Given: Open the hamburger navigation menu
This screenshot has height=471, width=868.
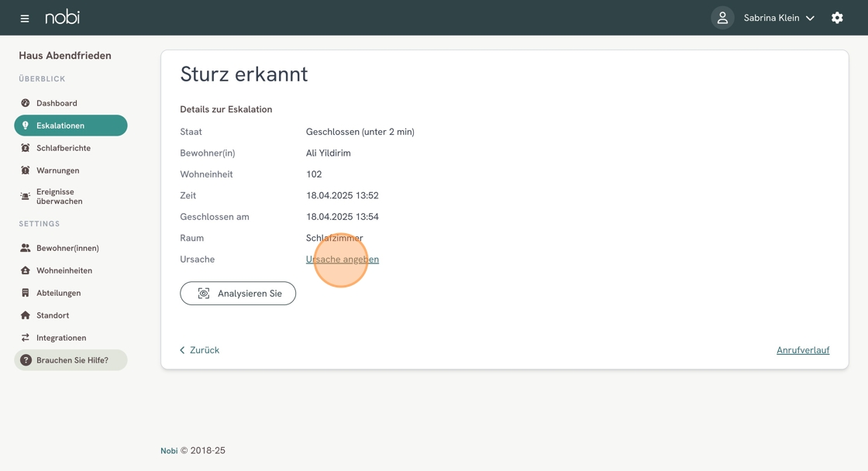Looking at the screenshot, I should point(24,19).
